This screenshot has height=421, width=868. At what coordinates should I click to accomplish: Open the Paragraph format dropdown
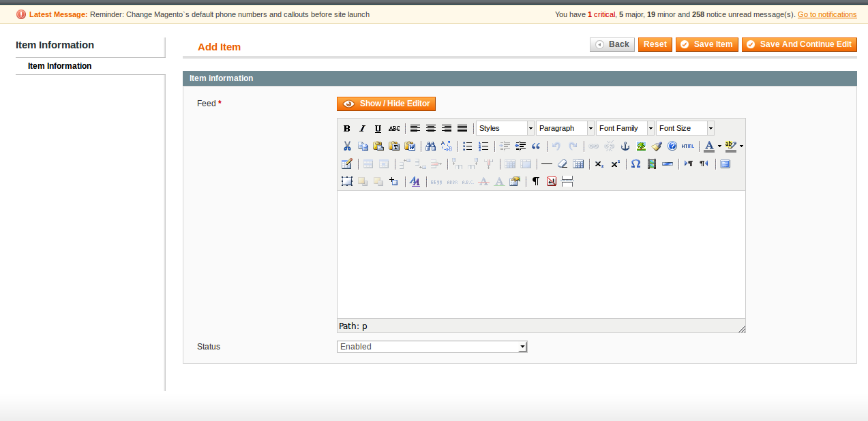pyautogui.click(x=565, y=128)
